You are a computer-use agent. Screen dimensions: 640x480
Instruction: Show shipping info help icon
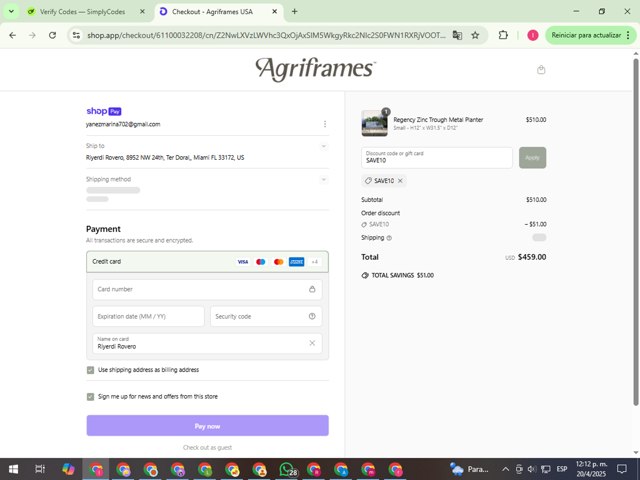pyautogui.click(x=389, y=238)
